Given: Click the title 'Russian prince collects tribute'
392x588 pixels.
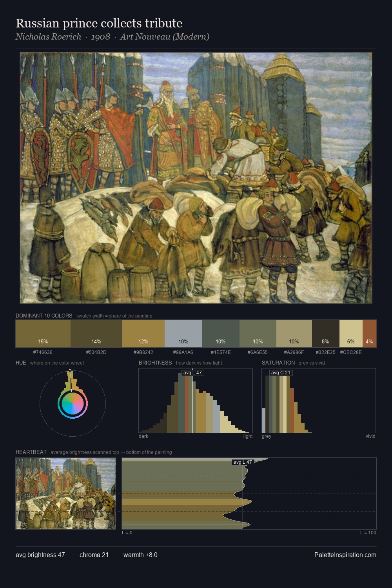Looking at the screenshot, I should click(99, 23).
